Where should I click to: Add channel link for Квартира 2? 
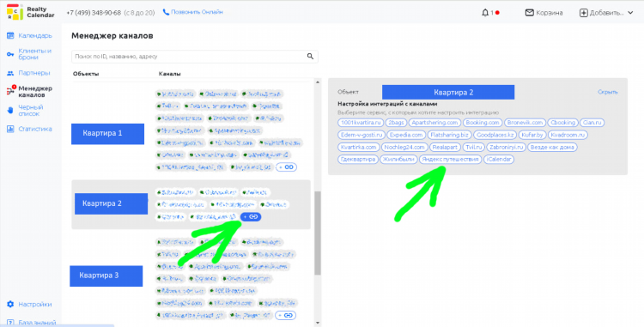point(251,216)
